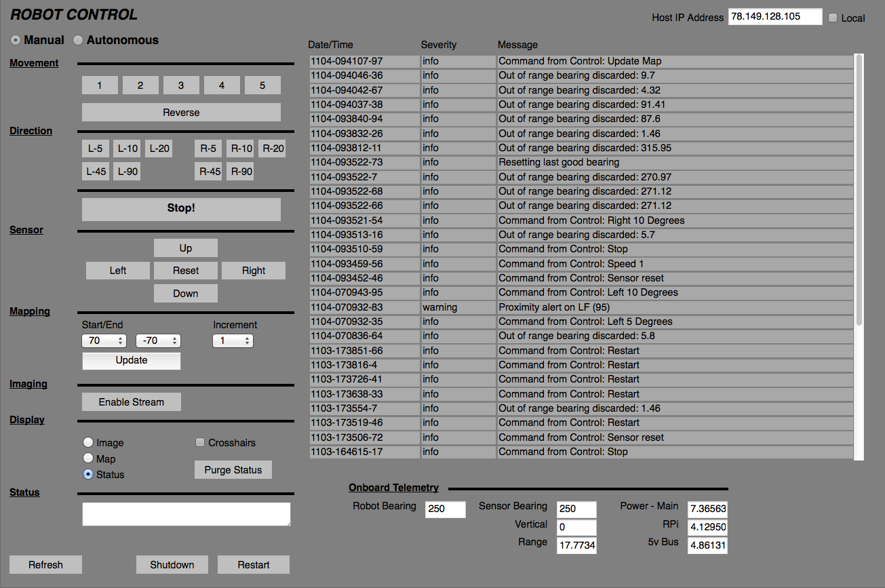This screenshot has height=588, width=885.
Task: Apply mapping settings via Update button
Action: point(131,360)
